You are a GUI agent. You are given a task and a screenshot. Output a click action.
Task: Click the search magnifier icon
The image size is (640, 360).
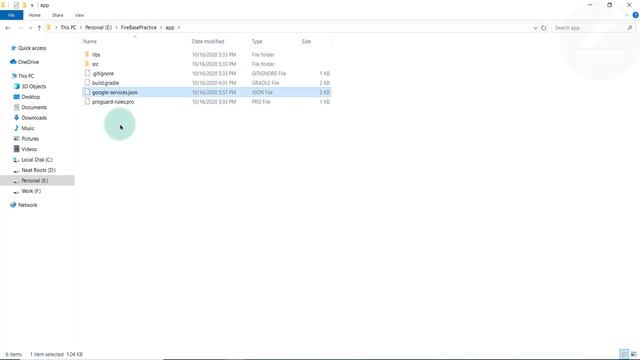click(x=630, y=28)
